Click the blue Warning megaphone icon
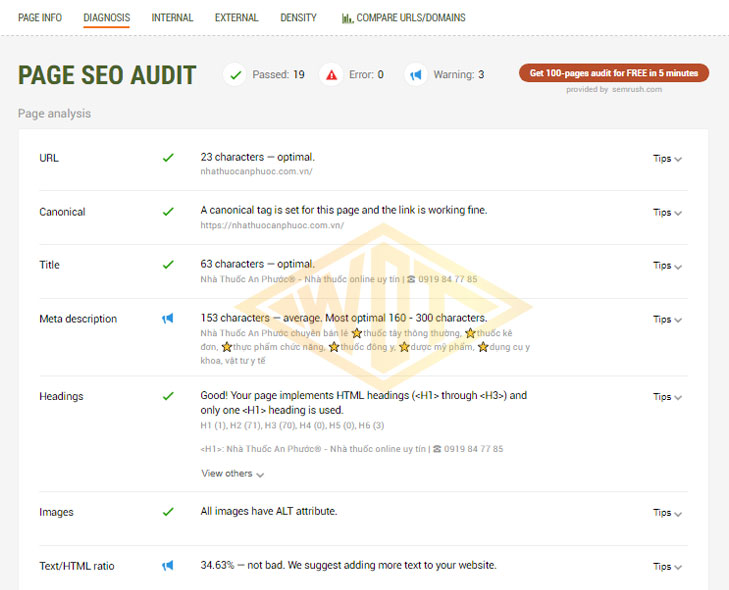The width and height of the screenshot is (729, 590). tap(416, 74)
